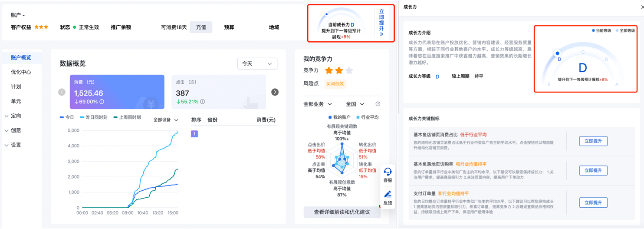
Task: Select the 消费（元）1,525.46 card
Action: [117, 92]
